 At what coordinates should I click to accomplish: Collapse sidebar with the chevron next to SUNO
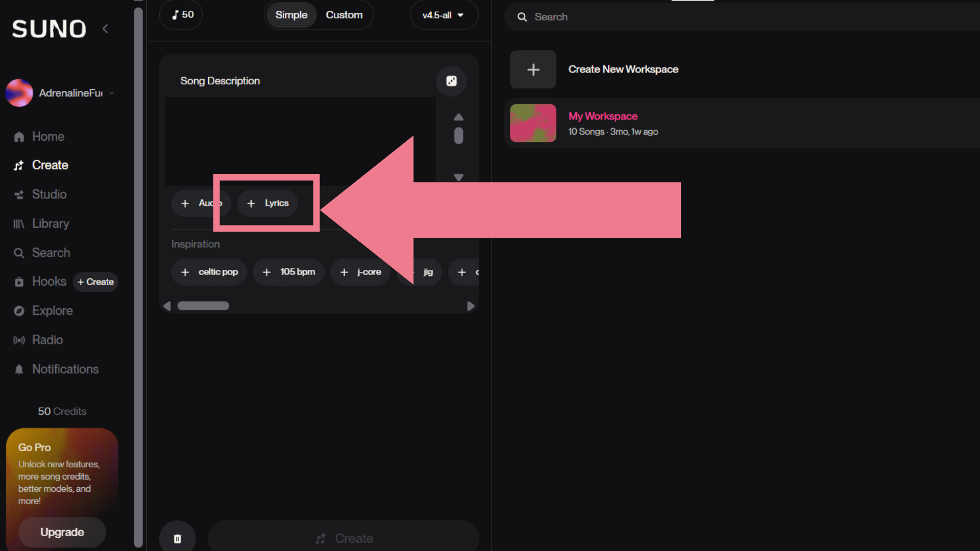106,29
